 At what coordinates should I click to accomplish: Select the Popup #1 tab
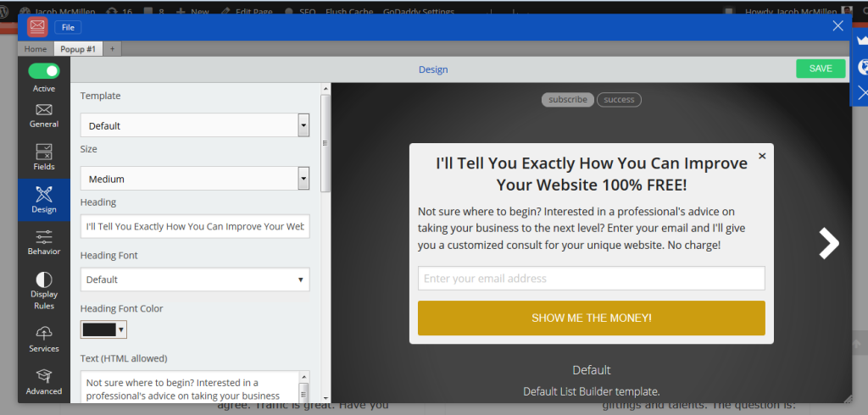pos(78,48)
